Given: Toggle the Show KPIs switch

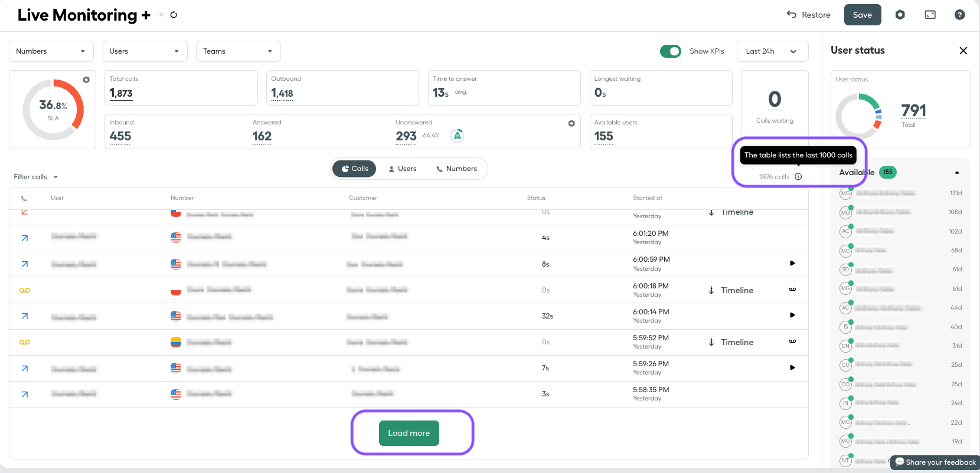Looking at the screenshot, I should 670,51.
